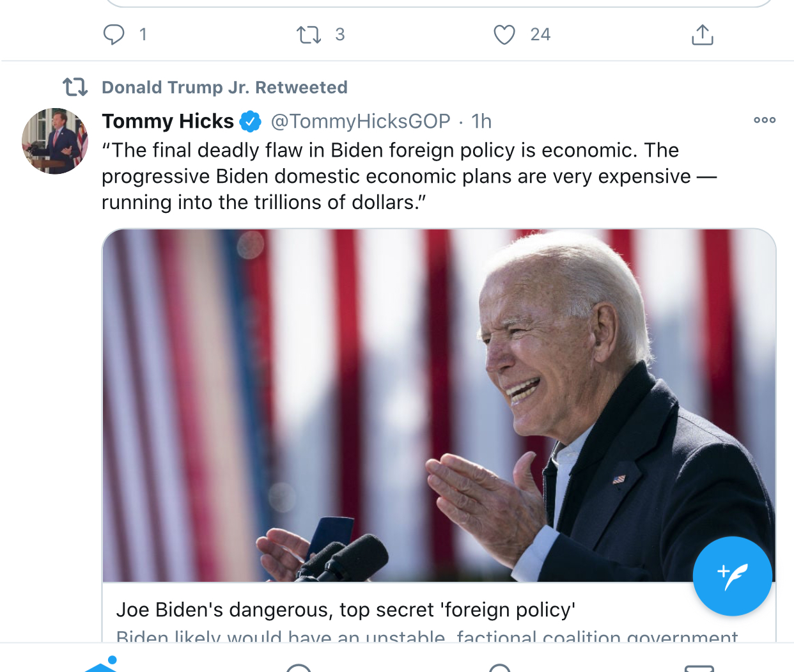Tap the tweet text about Biden foreign policy

pos(409,176)
